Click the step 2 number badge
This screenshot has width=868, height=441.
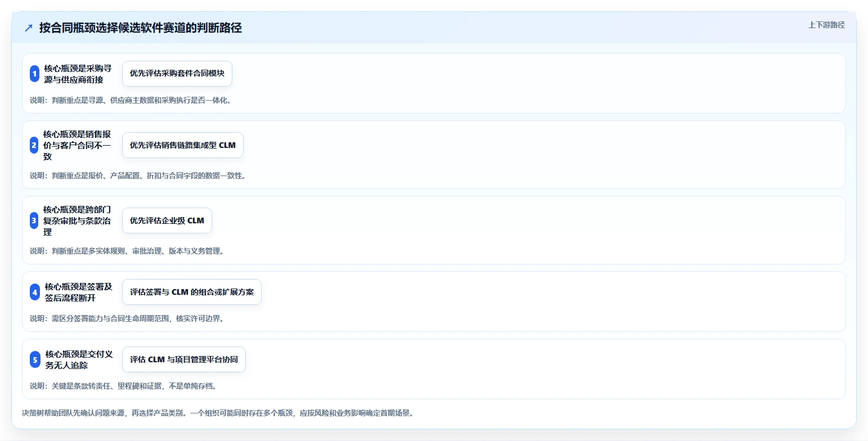click(34, 145)
